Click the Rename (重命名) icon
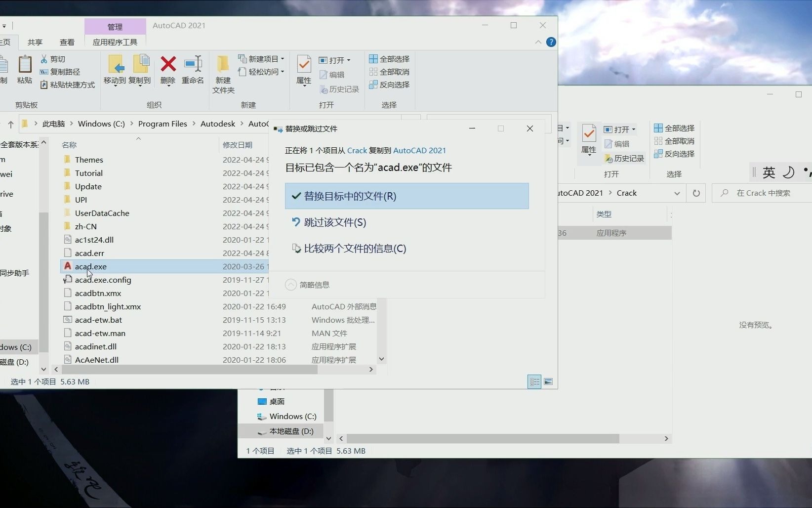Screen dimensions: 812x508 [193, 64]
